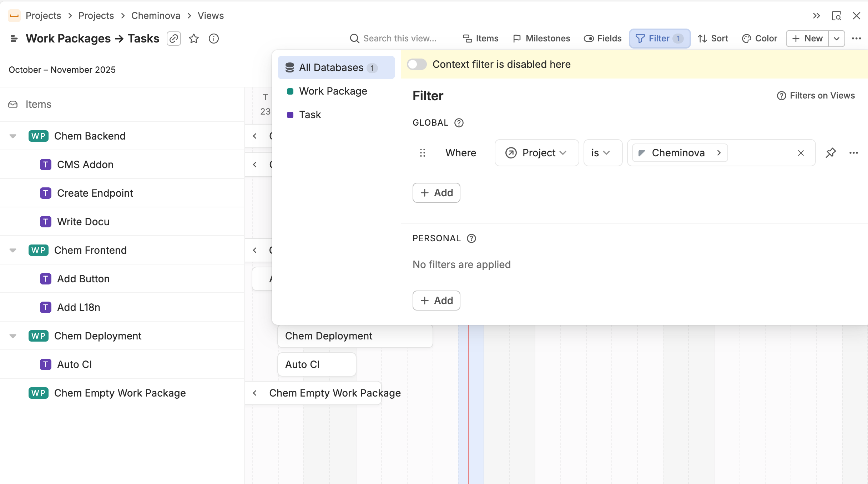Click the help icon next to GLOBAL
This screenshot has height=484, width=868.
[x=459, y=123]
